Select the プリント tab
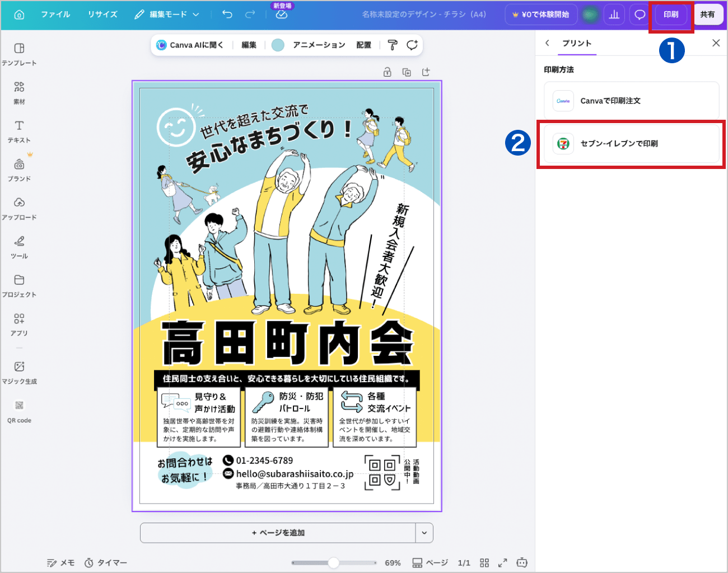The image size is (728, 573). [577, 44]
